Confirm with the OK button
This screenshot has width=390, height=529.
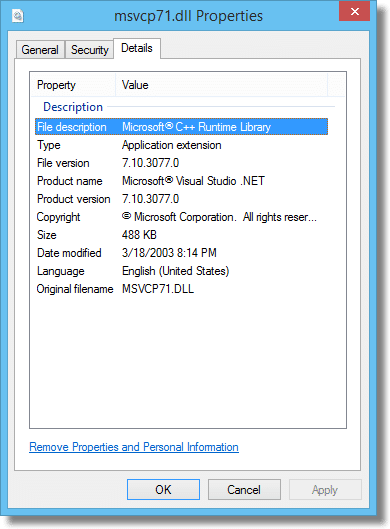(x=163, y=490)
